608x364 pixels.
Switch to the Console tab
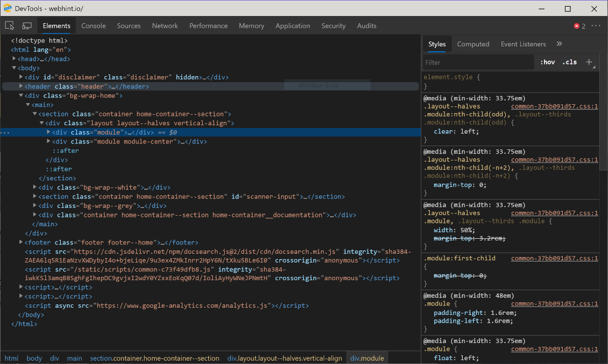pos(93,26)
